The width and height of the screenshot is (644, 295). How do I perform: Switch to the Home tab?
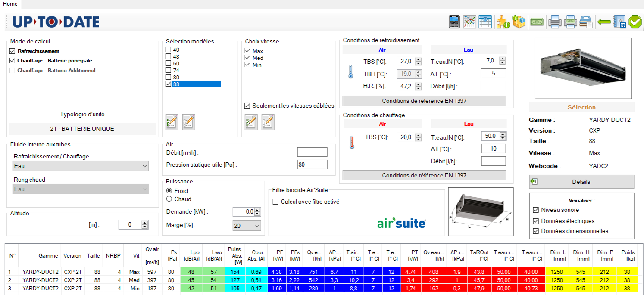point(10,4)
